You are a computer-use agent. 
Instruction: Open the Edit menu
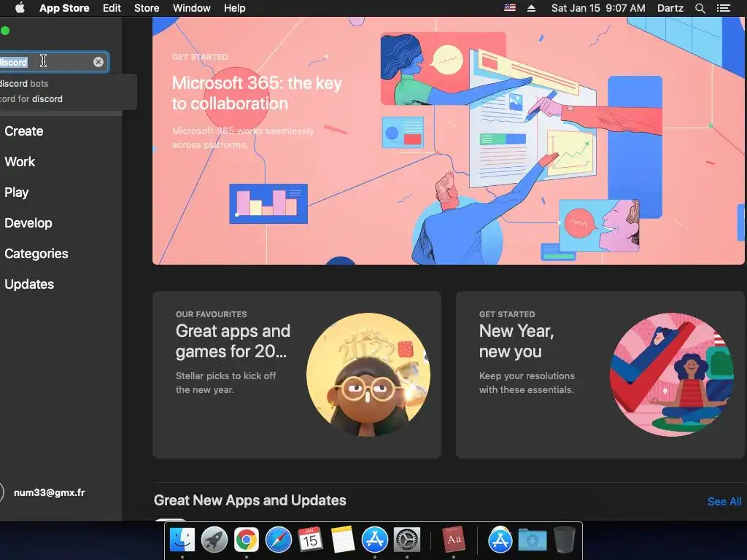tap(112, 8)
